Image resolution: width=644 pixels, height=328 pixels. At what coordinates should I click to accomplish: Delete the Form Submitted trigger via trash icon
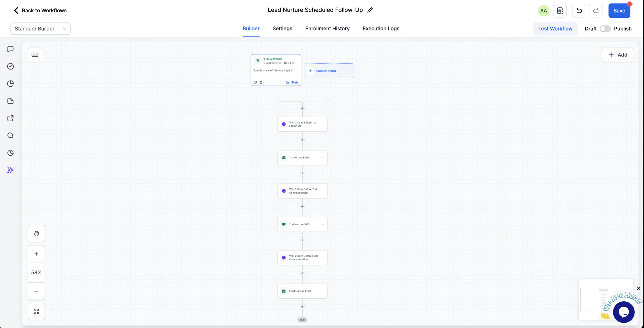[261, 82]
